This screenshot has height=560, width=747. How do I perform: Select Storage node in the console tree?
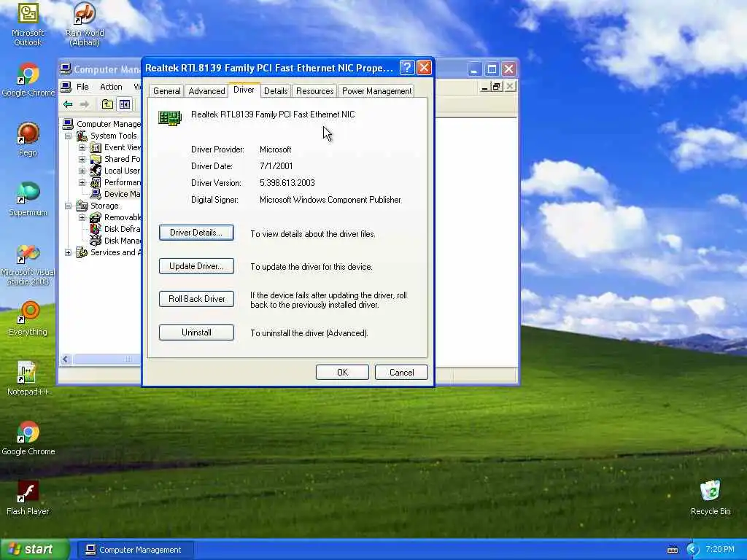pos(104,206)
